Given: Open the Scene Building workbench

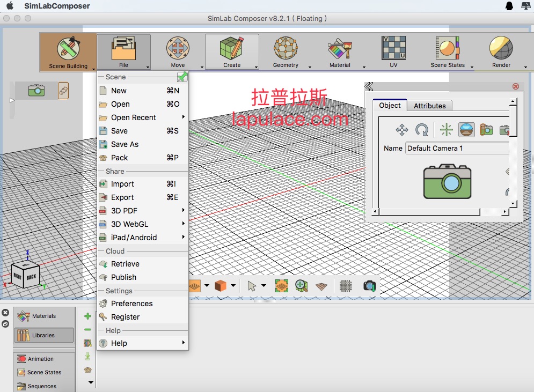Looking at the screenshot, I should pos(68,52).
